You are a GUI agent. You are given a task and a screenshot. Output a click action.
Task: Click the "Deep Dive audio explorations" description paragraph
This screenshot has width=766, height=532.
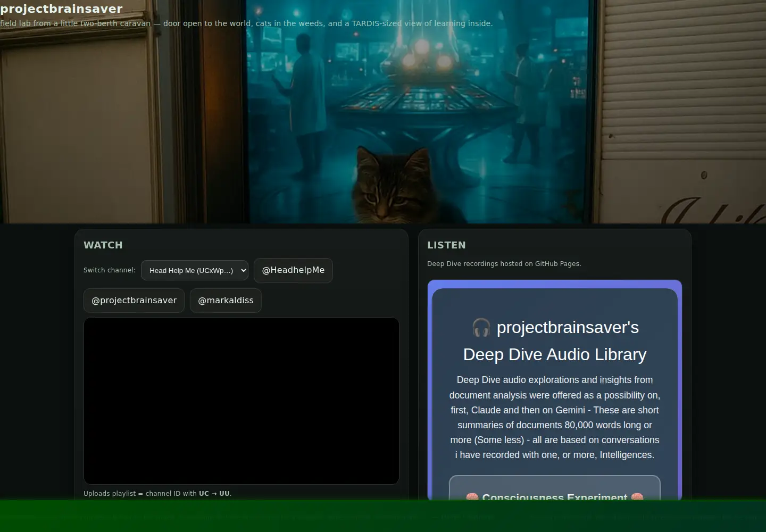tap(555, 418)
